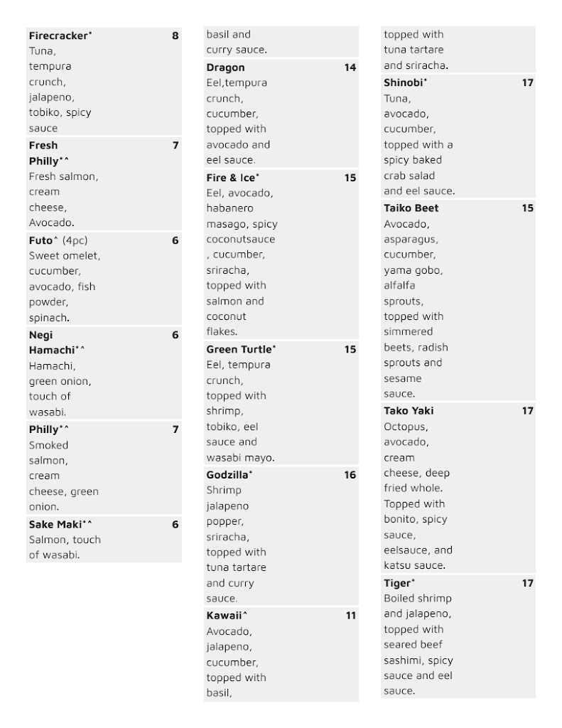562x728 pixels.
Task: Select the Godzilla price of 16
Action: click(x=350, y=474)
